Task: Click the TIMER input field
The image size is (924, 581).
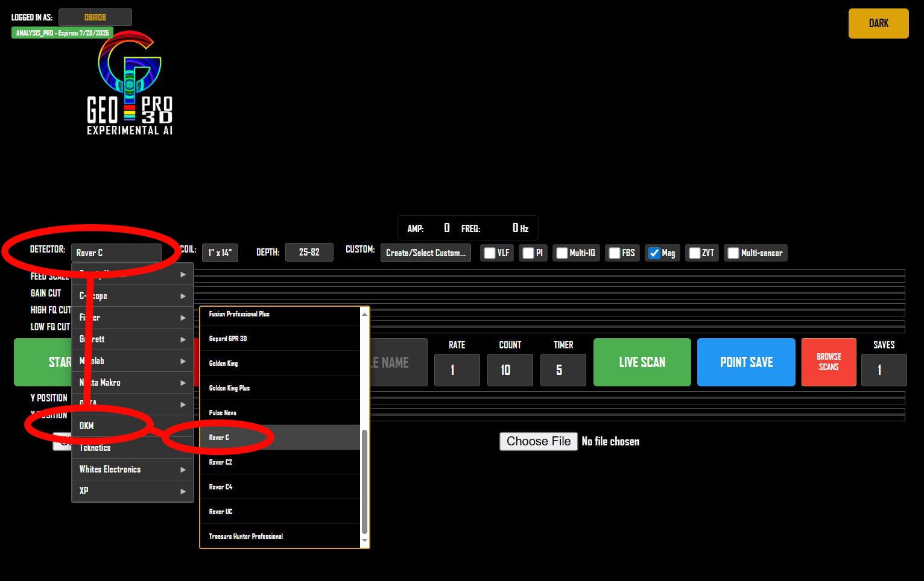Action: (x=563, y=370)
